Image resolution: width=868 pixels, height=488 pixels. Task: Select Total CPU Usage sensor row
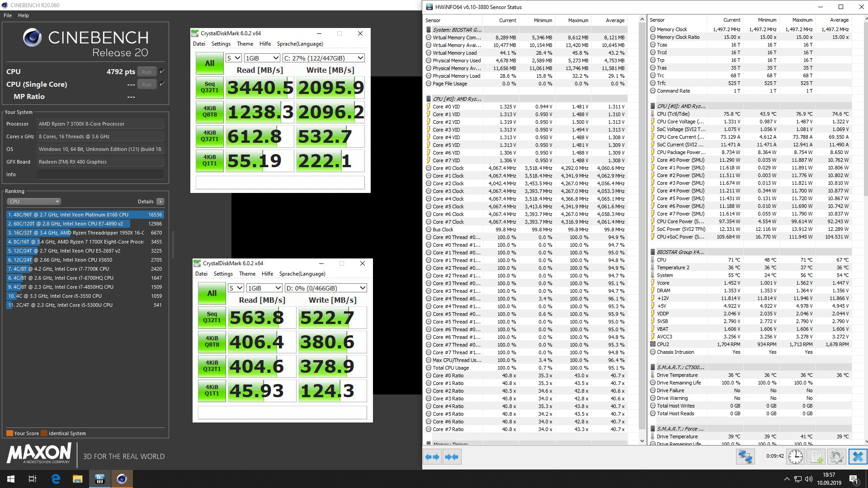tap(526, 368)
